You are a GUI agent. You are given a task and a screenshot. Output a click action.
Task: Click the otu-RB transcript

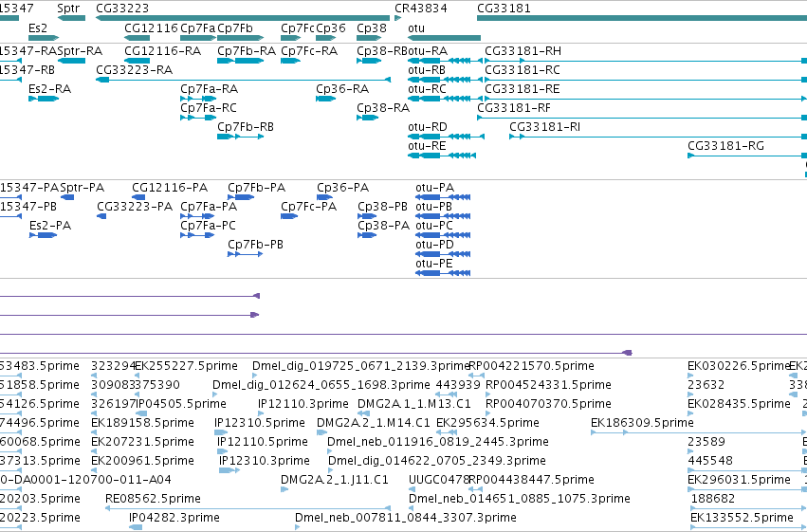(x=427, y=70)
